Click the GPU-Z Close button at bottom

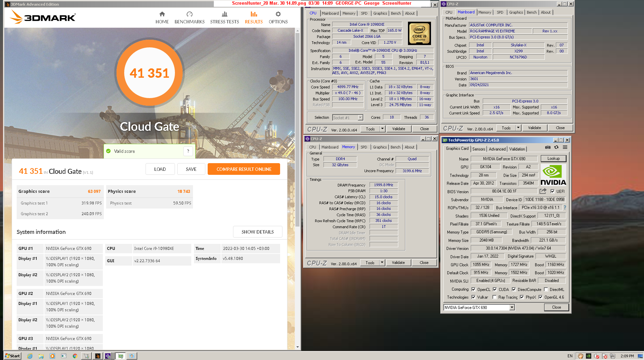pos(556,307)
